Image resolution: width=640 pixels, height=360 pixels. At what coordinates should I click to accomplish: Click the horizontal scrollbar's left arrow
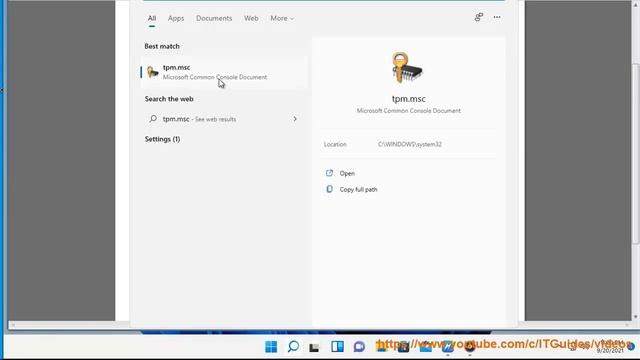click(13, 325)
